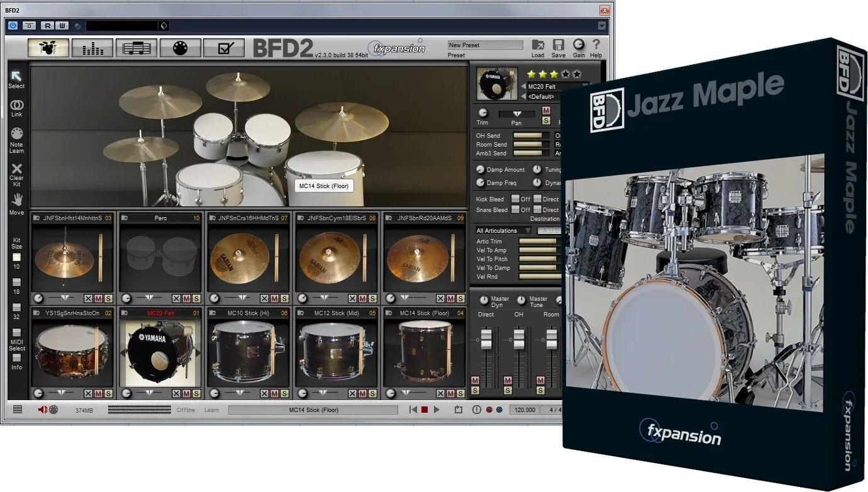Click the Direct channel fader
Viewport: 868px width, 492px height.
click(486, 339)
